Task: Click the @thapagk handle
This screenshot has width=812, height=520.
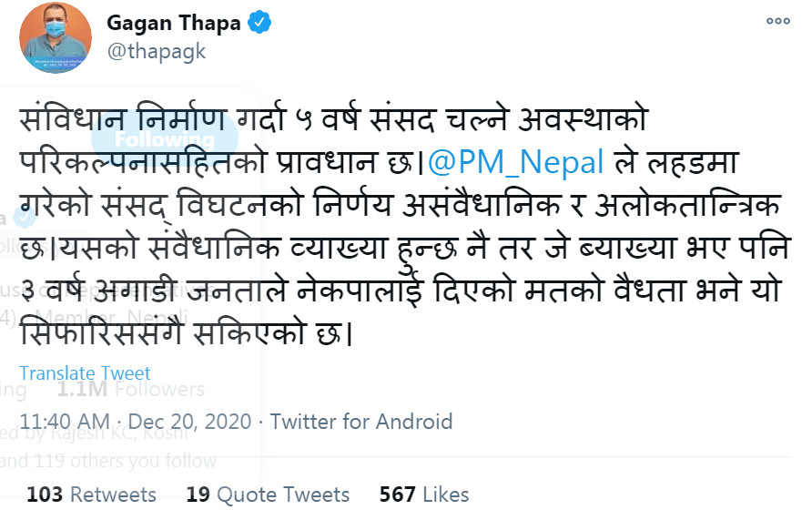Action: 157,51
